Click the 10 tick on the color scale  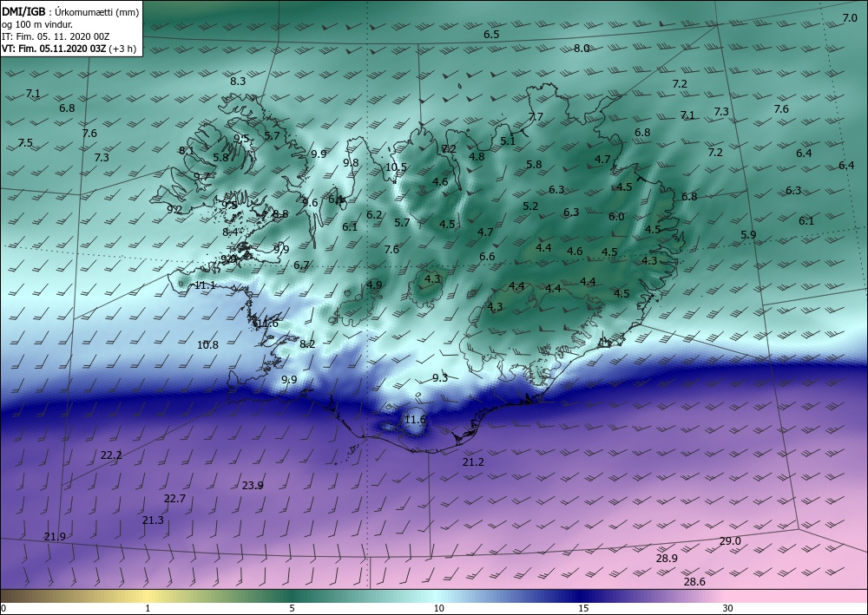pos(439,608)
